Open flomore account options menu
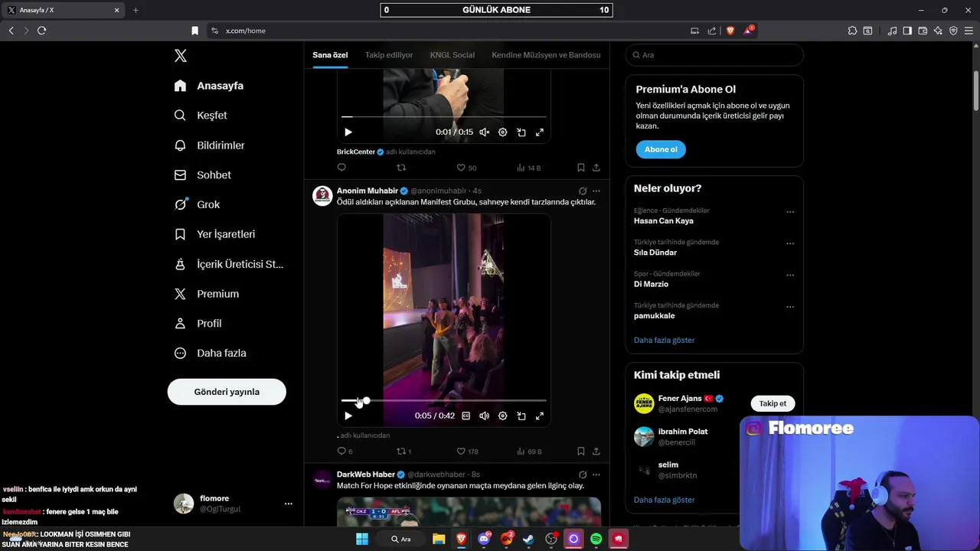 pos(289,504)
